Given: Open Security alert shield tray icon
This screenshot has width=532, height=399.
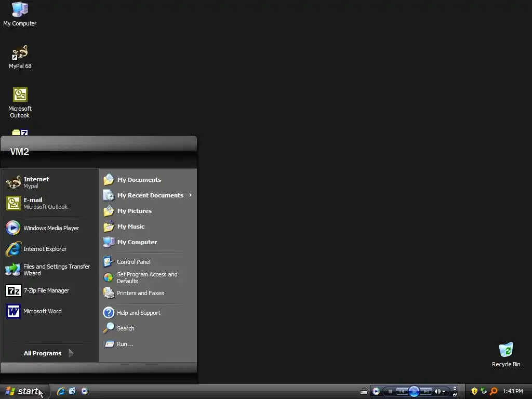Looking at the screenshot, I should point(474,391).
